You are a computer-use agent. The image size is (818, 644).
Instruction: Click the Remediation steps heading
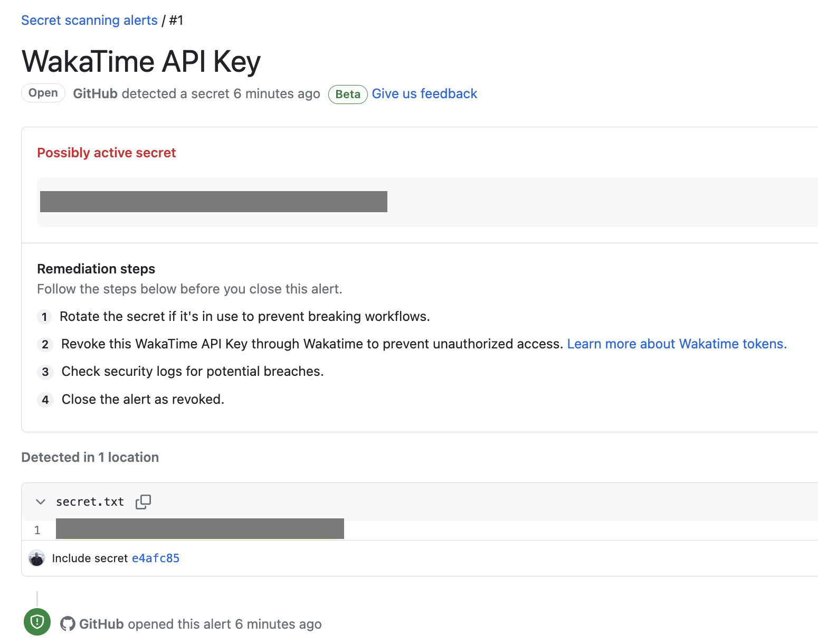[96, 269]
